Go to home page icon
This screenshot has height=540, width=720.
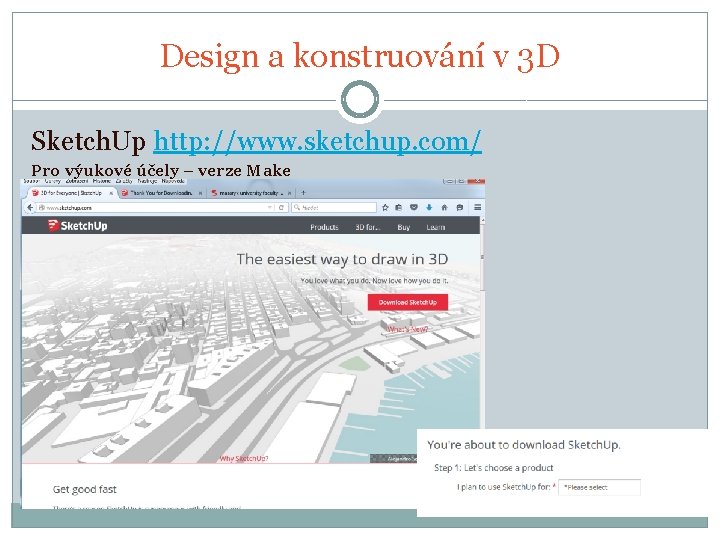[x=444, y=208]
